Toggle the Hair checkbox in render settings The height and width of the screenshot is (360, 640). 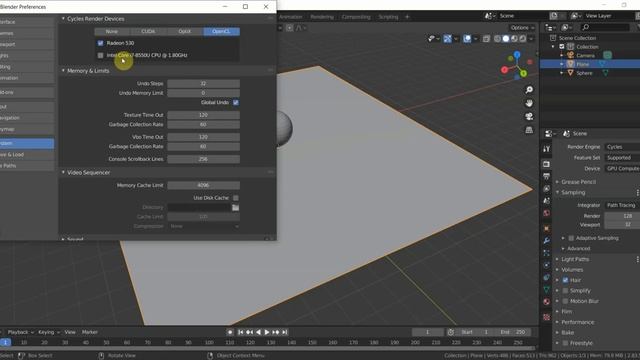point(565,280)
